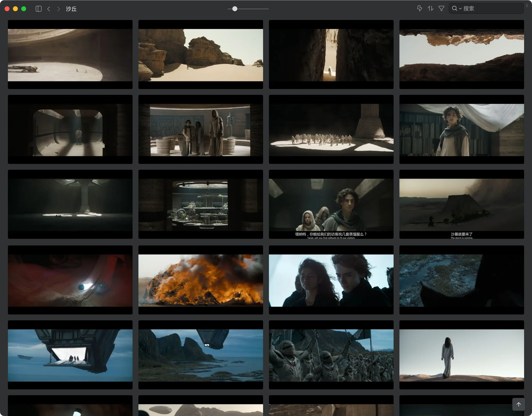The height and width of the screenshot is (416, 532).
Task: Open the armored soldiers with banners thumbnail
Action: coord(331,355)
